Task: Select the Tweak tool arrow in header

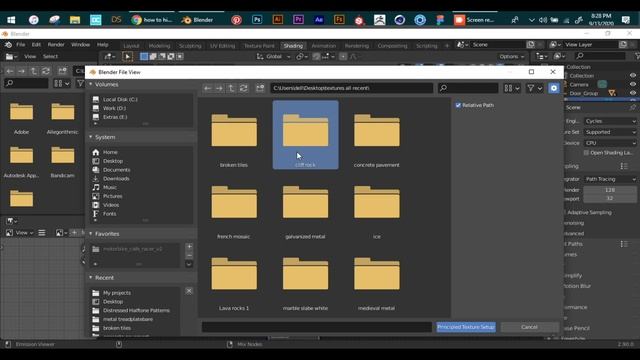Action: tap(127, 57)
